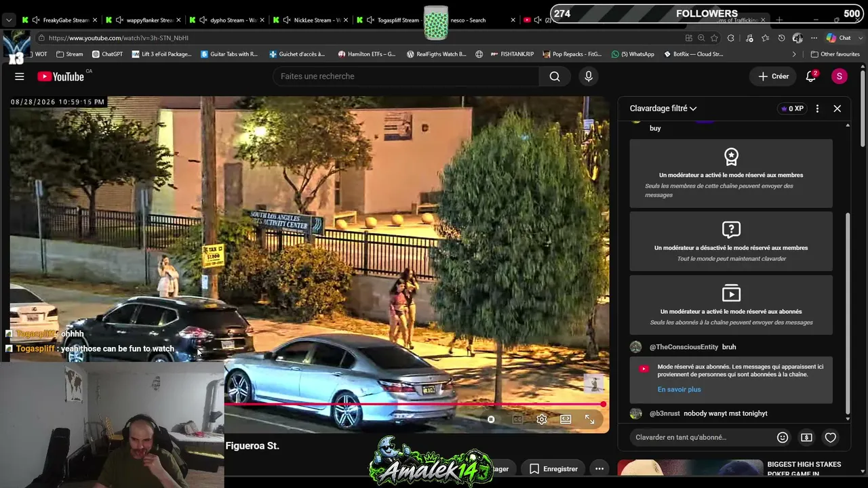
Task: Open the Créer menu
Action: pos(774,77)
